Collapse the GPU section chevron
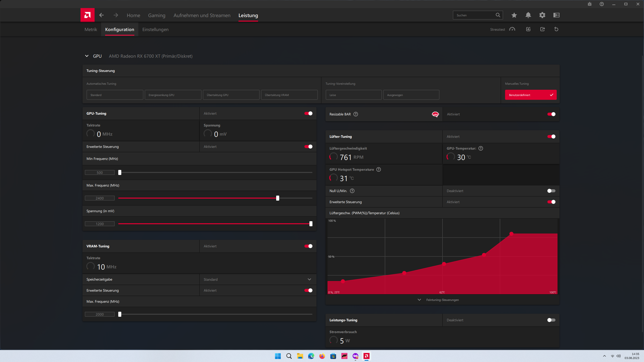Viewport: 644px width, 362px height. coord(87,56)
